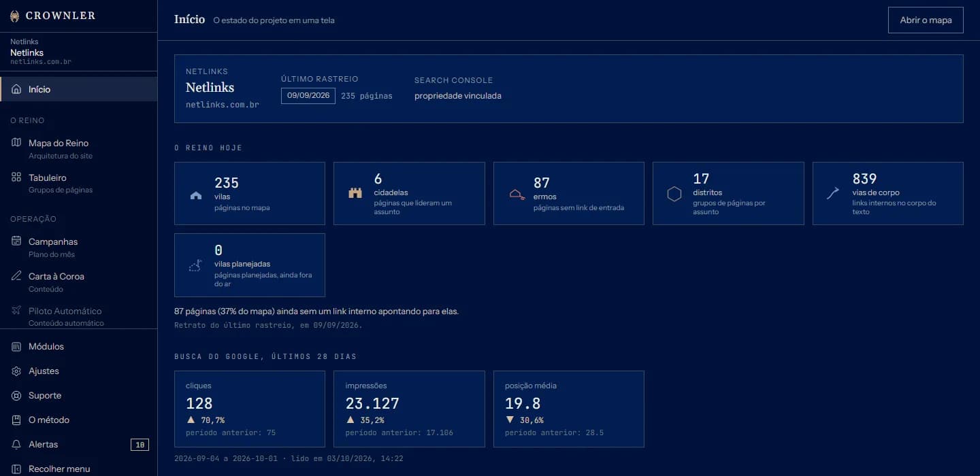Viewport: 980px width, 476px height.
Task: Click the Módulos icon in sidebar
Action: (16, 346)
